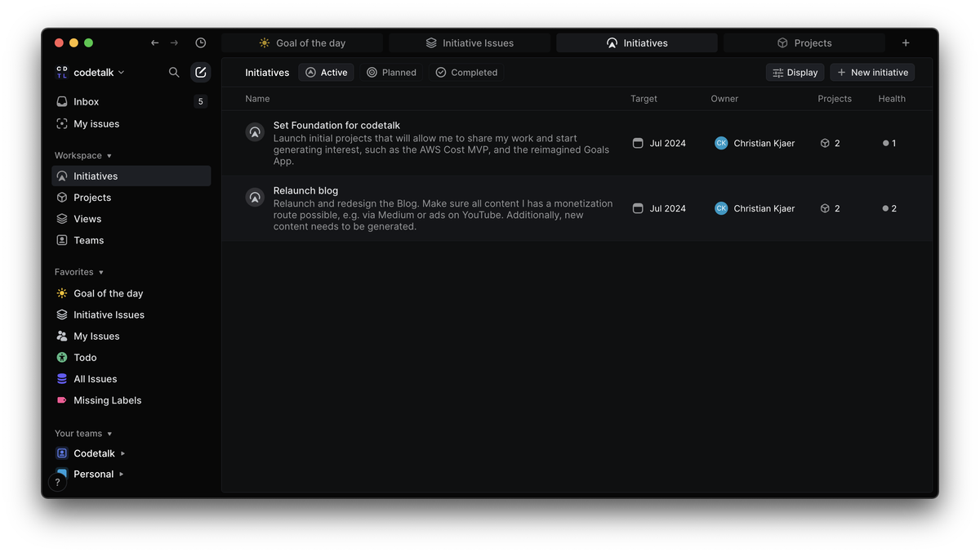Click health indicator dot for Relaunch blog
The image size is (980, 553).
coord(885,208)
